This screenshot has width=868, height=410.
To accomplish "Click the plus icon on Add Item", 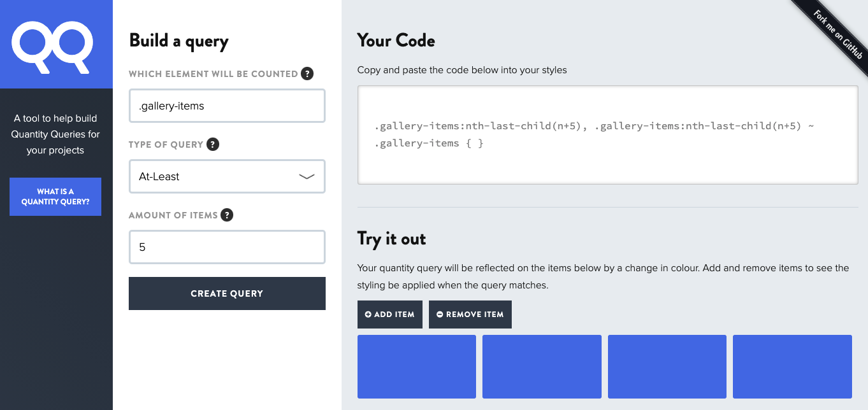I will tap(368, 315).
